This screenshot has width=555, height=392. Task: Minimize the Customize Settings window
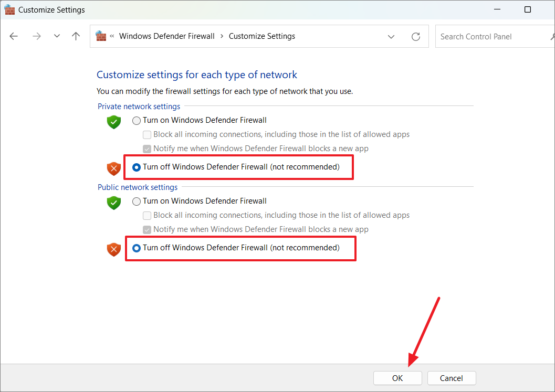click(x=497, y=9)
